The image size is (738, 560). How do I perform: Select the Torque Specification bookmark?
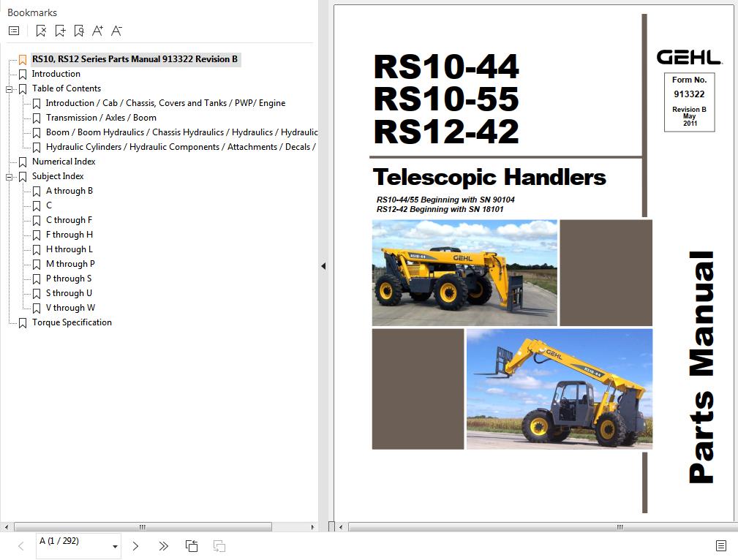[x=72, y=322]
